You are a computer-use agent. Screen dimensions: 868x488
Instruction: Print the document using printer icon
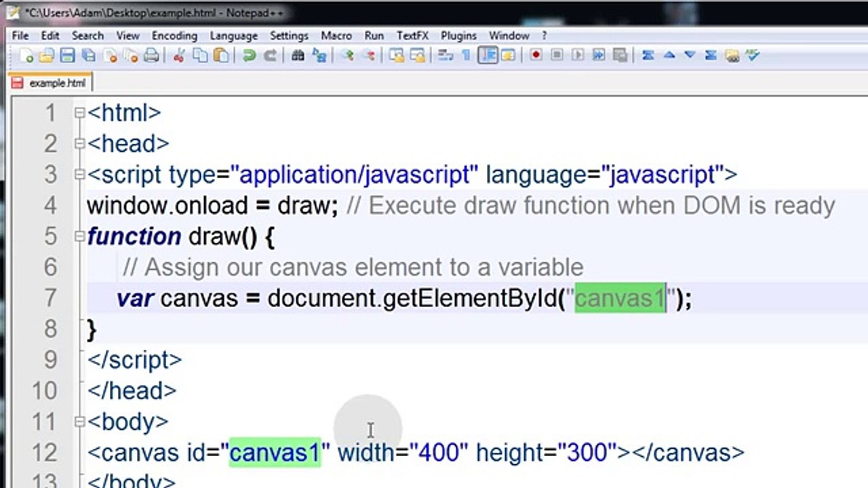151,56
